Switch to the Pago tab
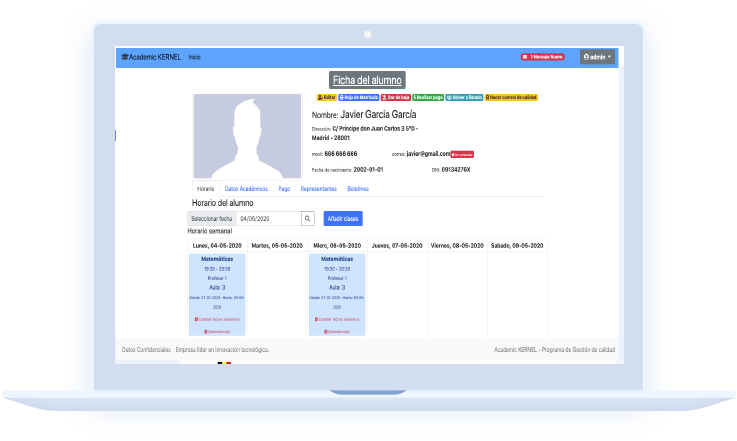The width and height of the screenshot is (737, 441). (285, 188)
